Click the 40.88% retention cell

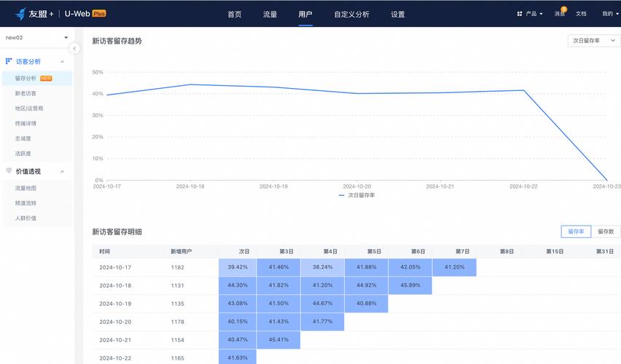click(367, 304)
